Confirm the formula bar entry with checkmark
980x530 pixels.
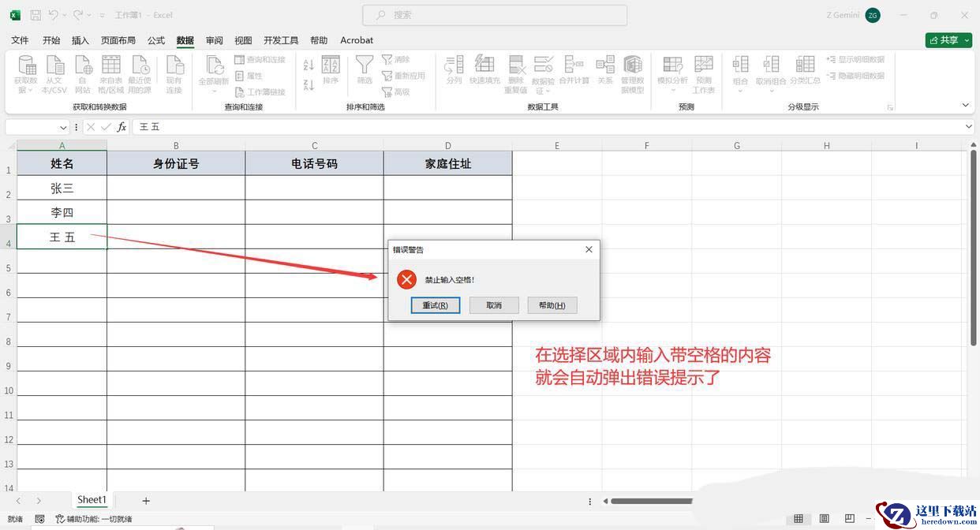point(106,127)
